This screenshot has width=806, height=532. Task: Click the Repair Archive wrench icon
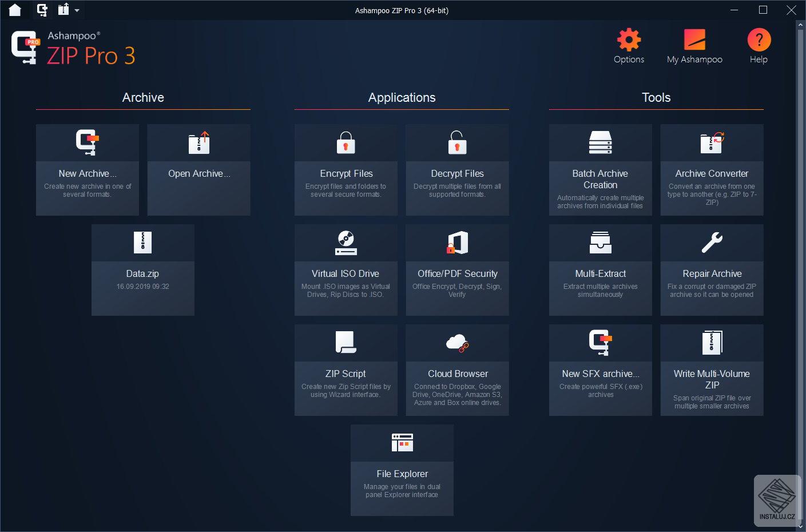click(x=712, y=243)
